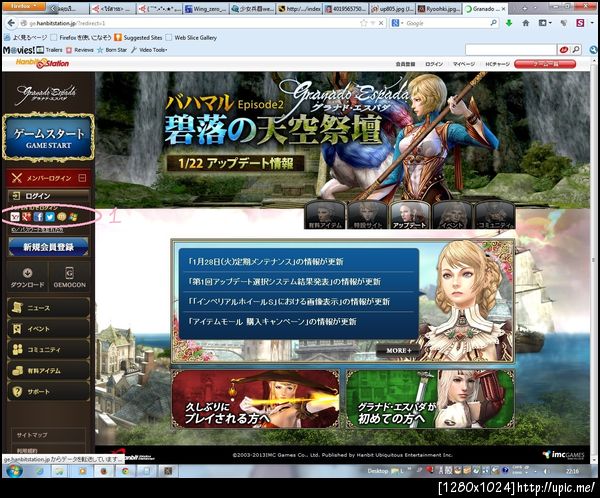Screen dimensions: 600x498
Task: Open the サポート menu
Action: [x=49, y=392]
